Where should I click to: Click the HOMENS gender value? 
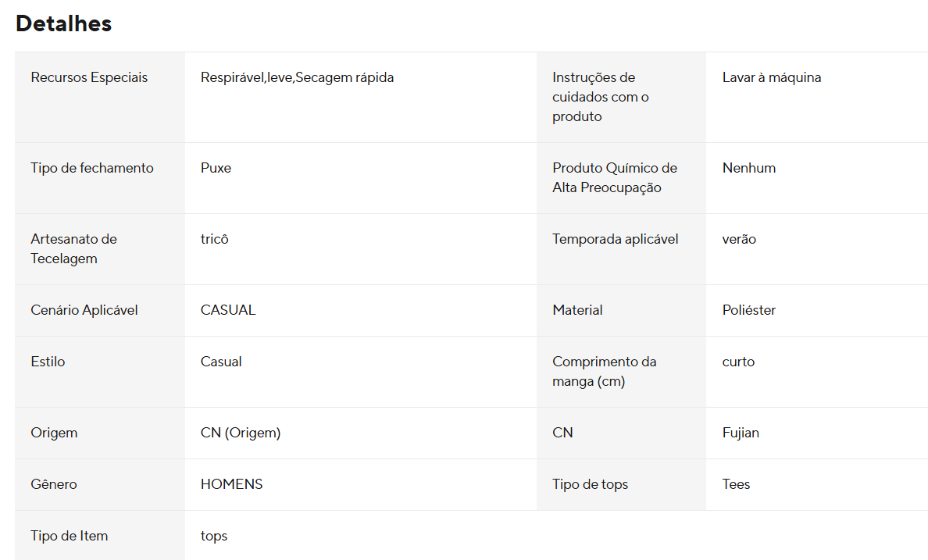231,485
